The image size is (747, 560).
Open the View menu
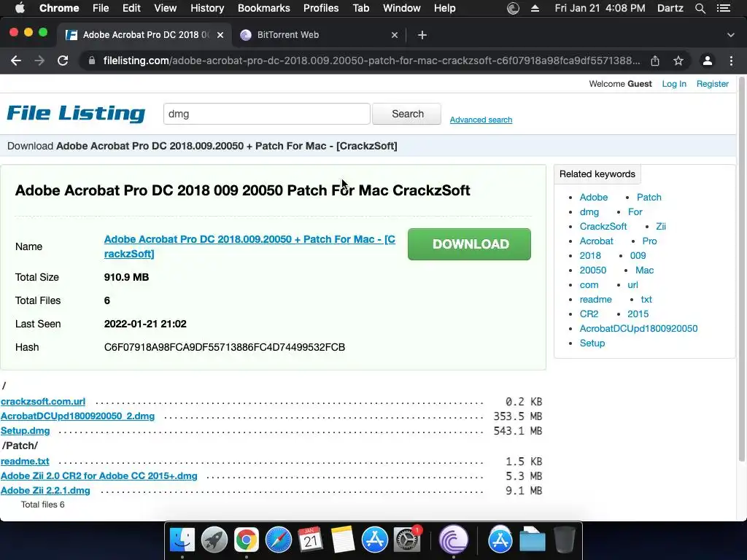click(x=166, y=8)
